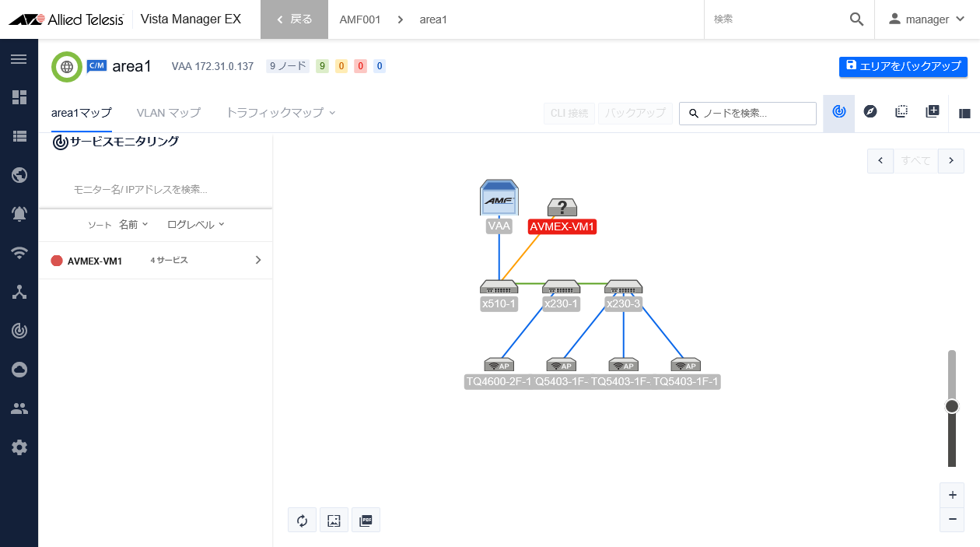Click the area1 globe status icon
Viewport: 980px width, 547px height.
67,67
